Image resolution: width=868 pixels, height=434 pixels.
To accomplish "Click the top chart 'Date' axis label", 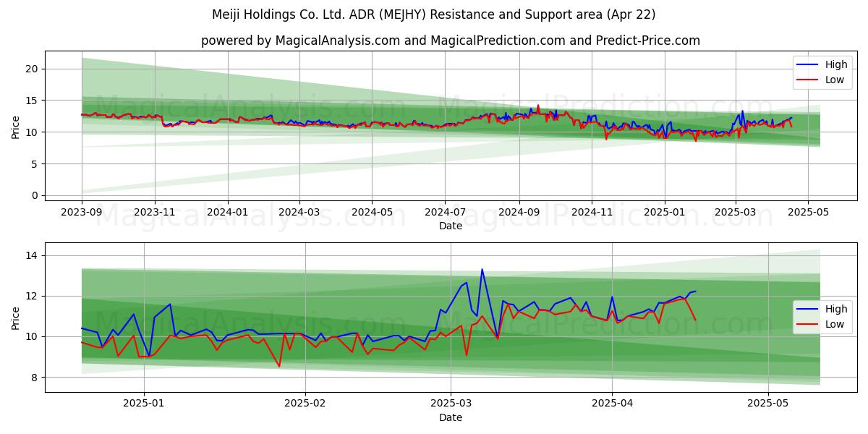I will point(450,226).
